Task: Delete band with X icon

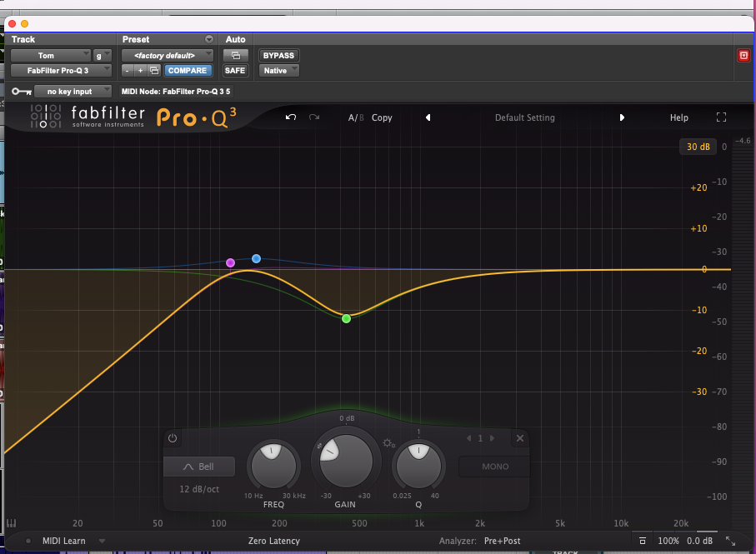Action: [x=520, y=438]
